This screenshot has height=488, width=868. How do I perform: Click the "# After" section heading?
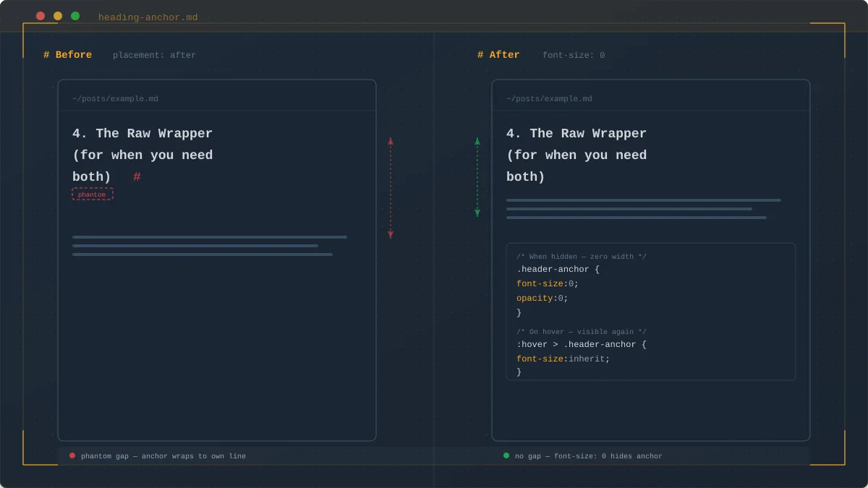498,55
